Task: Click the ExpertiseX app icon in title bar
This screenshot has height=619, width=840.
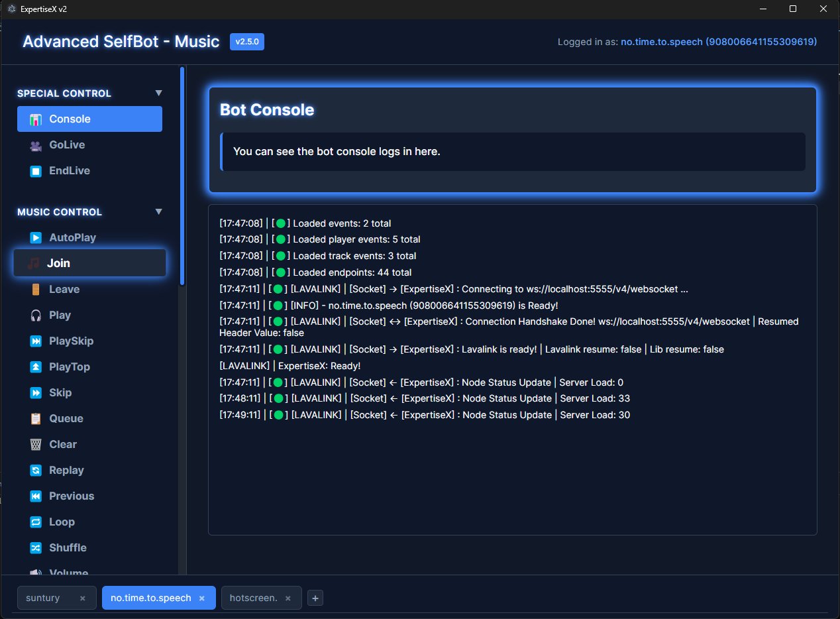Action: [11, 9]
